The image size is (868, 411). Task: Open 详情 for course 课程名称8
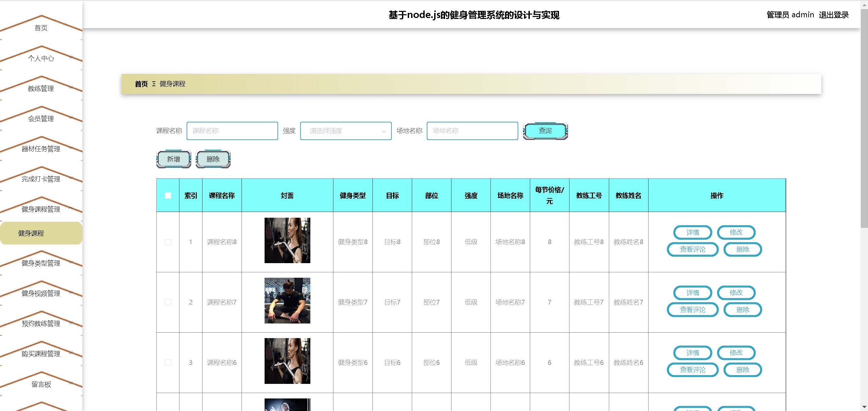[692, 233]
